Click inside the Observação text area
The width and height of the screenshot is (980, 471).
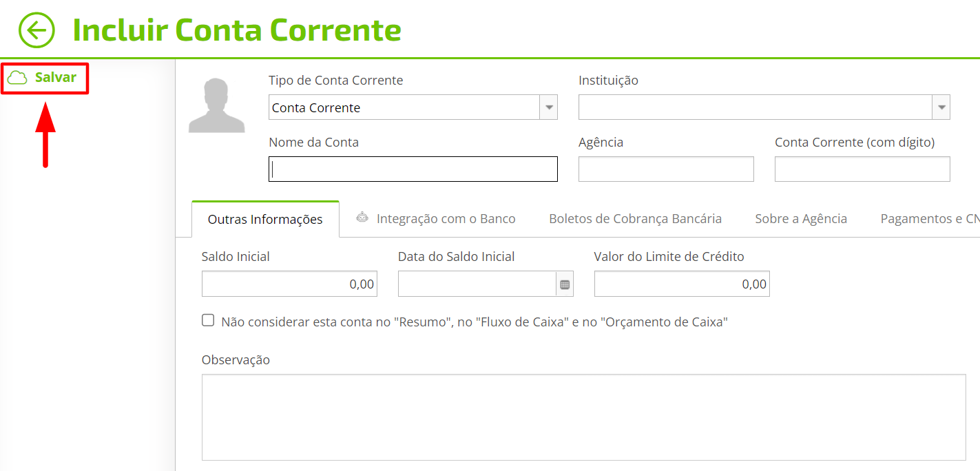click(584, 417)
